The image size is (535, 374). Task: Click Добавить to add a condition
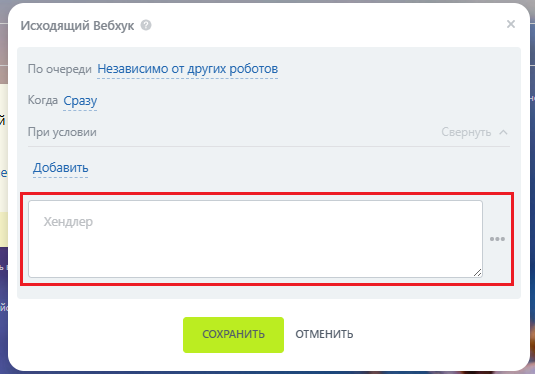(61, 168)
